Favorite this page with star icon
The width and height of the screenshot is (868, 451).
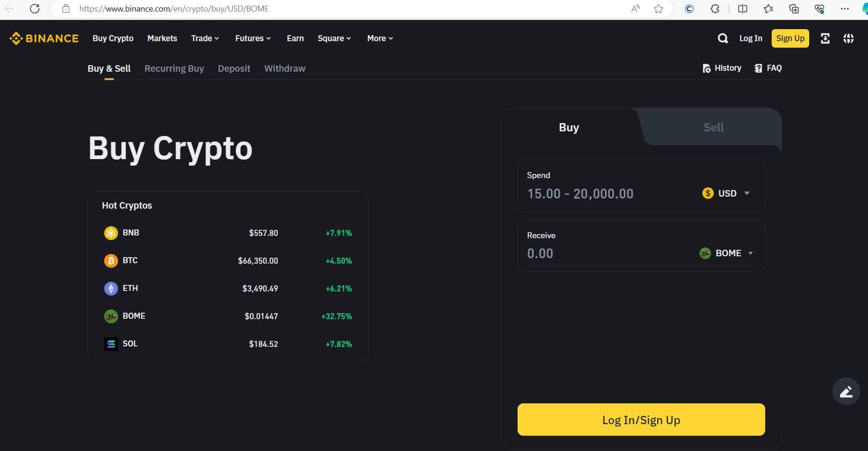pos(658,9)
